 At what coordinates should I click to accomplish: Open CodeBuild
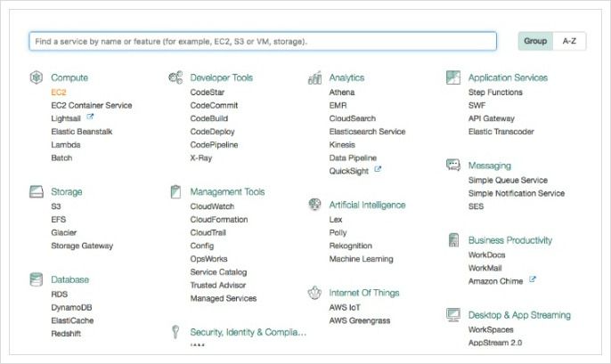click(x=209, y=118)
